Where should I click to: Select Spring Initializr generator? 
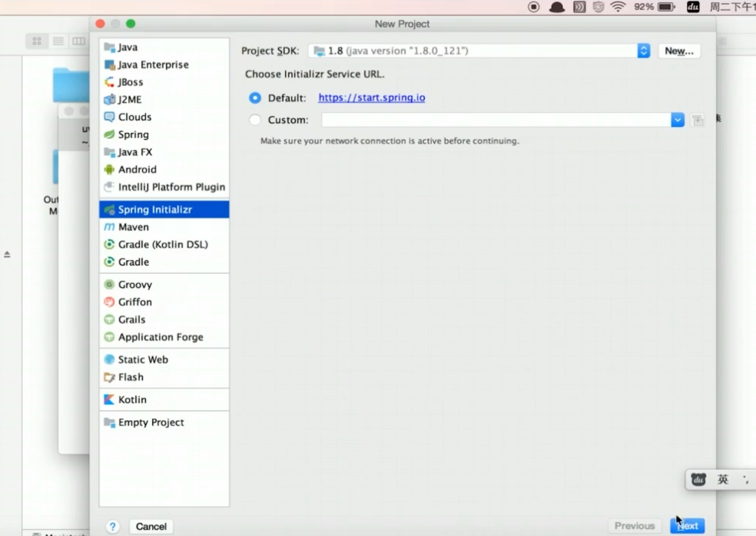[164, 210]
